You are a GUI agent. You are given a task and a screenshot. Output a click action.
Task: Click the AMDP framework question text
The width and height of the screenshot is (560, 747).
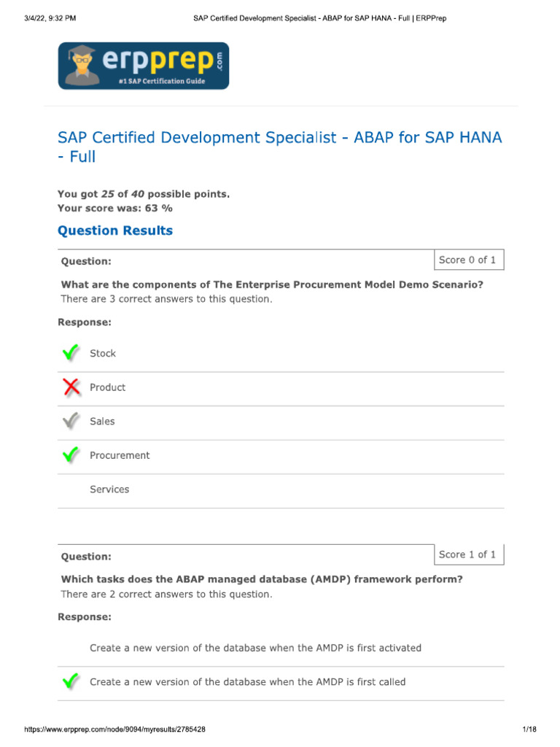(x=262, y=579)
